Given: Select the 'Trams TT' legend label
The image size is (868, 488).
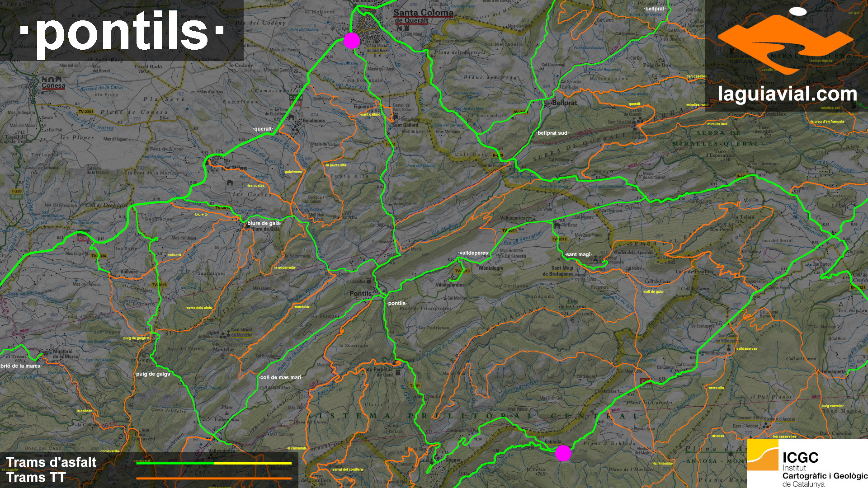Looking at the screenshot, I should pos(36,478).
